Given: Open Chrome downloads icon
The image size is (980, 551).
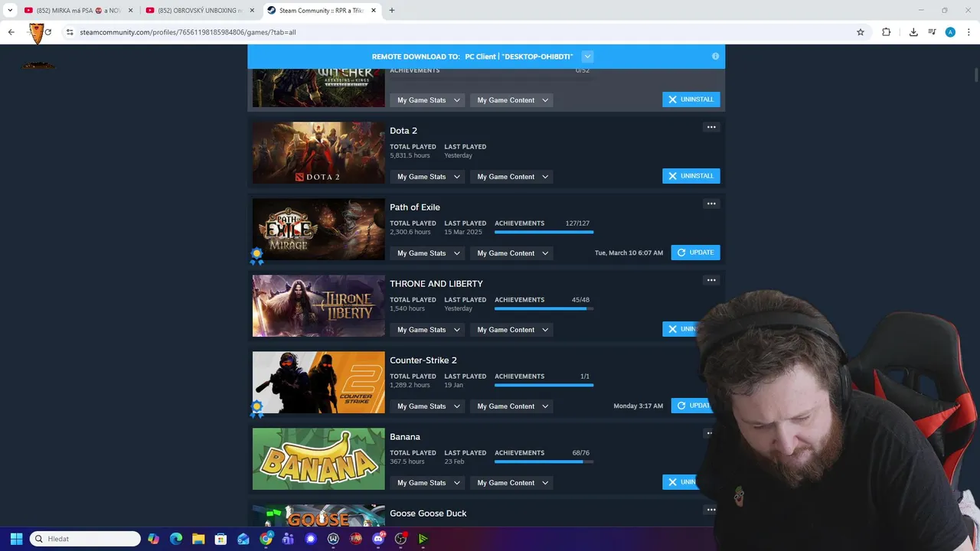Looking at the screenshot, I should pyautogui.click(x=913, y=32).
